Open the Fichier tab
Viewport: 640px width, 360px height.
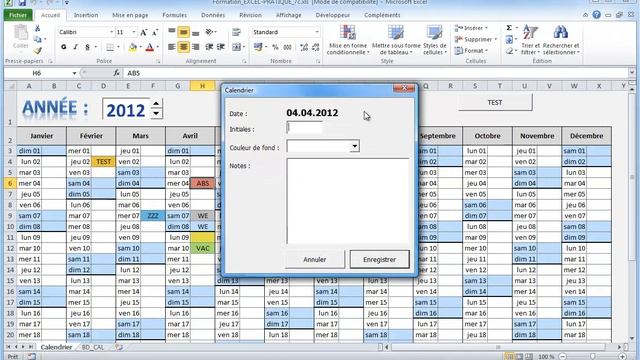18,15
